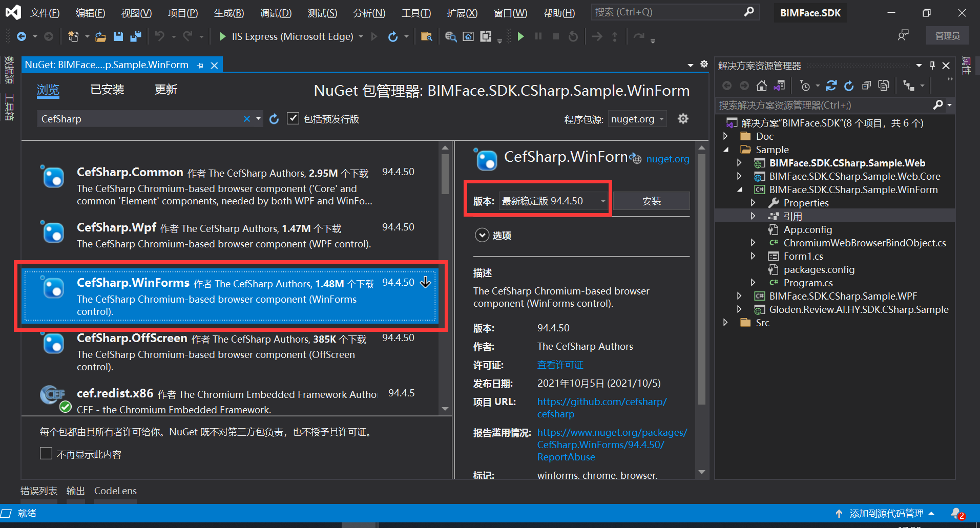Click the save all files icon
The width and height of the screenshot is (980, 528).
136,36
